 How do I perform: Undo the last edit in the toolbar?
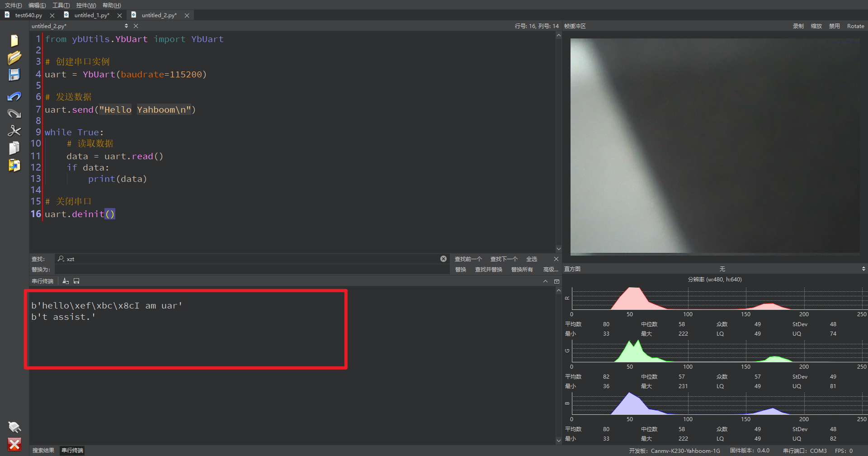14,96
